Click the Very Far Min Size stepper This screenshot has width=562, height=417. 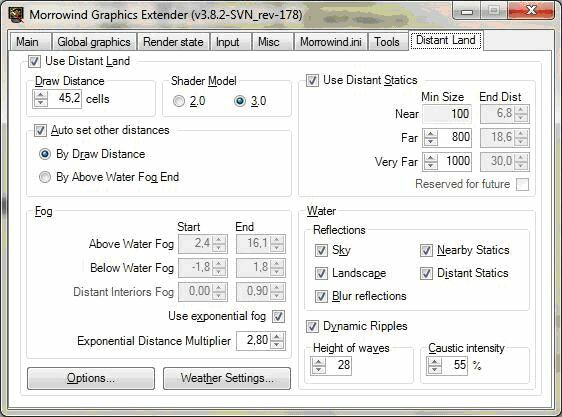[x=430, y=162]
